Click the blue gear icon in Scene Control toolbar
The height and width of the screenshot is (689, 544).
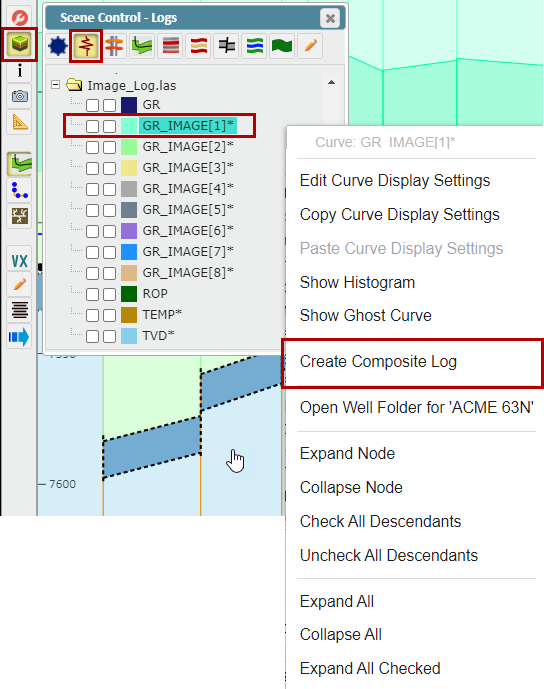click(x=58, y=46)
